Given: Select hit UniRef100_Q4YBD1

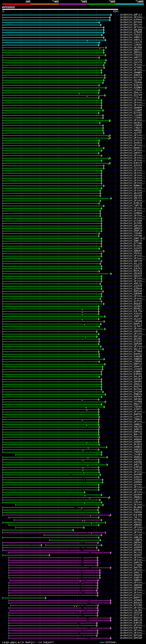Looking at the screenshot, I should click(x=131, y=520).
